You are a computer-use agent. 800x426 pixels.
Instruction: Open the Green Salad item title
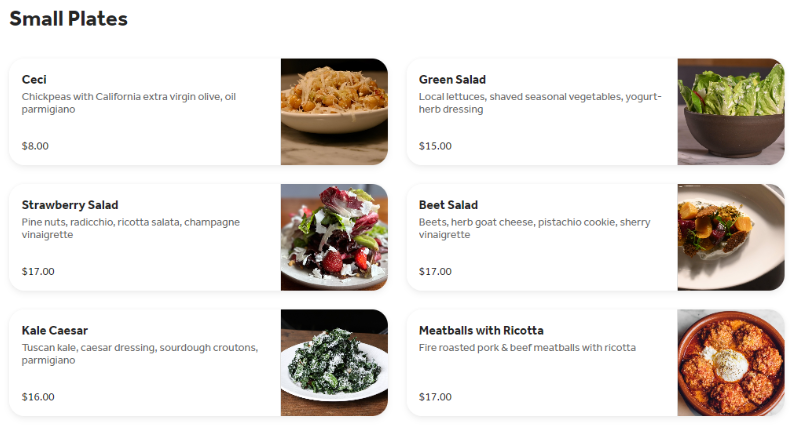[452, 80]
